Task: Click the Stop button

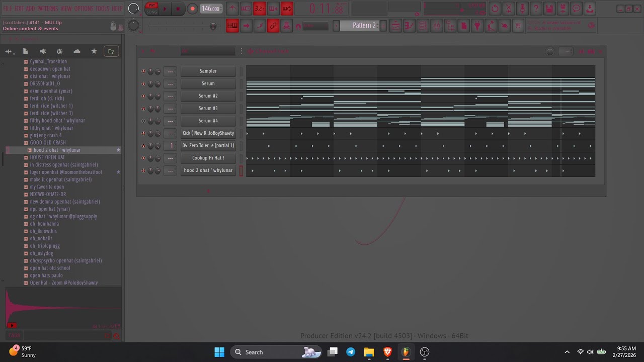Action: [178, 9]
